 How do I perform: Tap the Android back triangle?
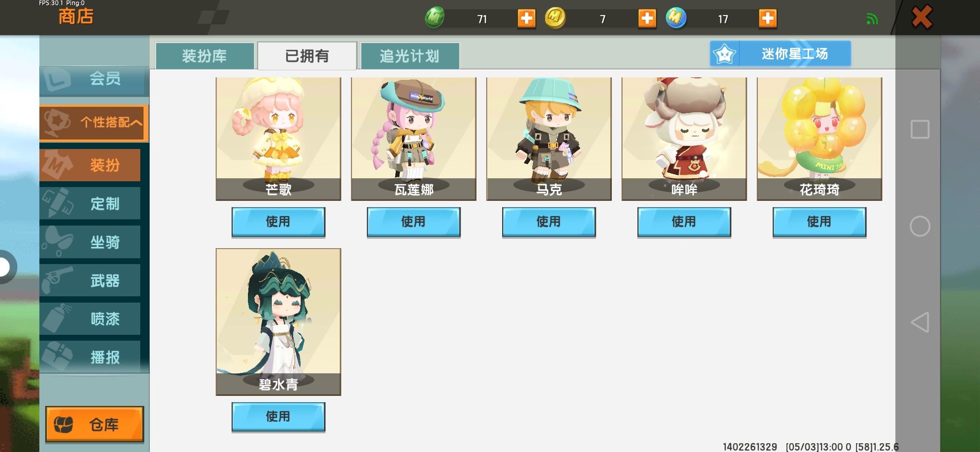(x=920, y=322)
